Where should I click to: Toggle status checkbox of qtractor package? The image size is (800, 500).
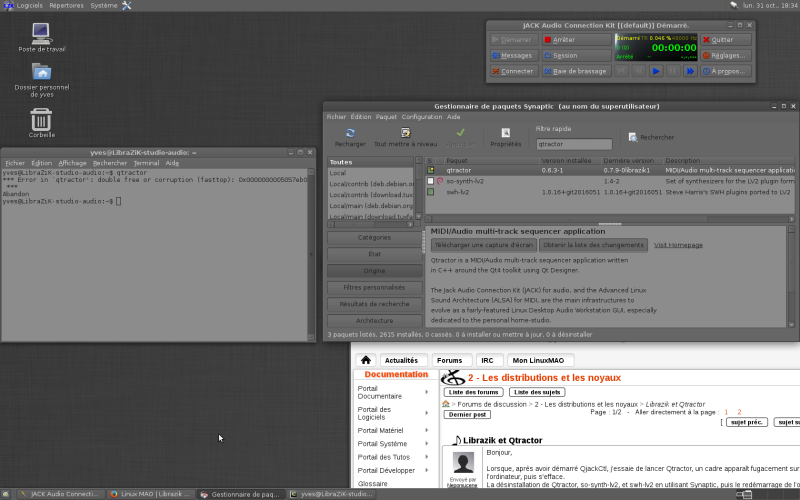(431, 170)
